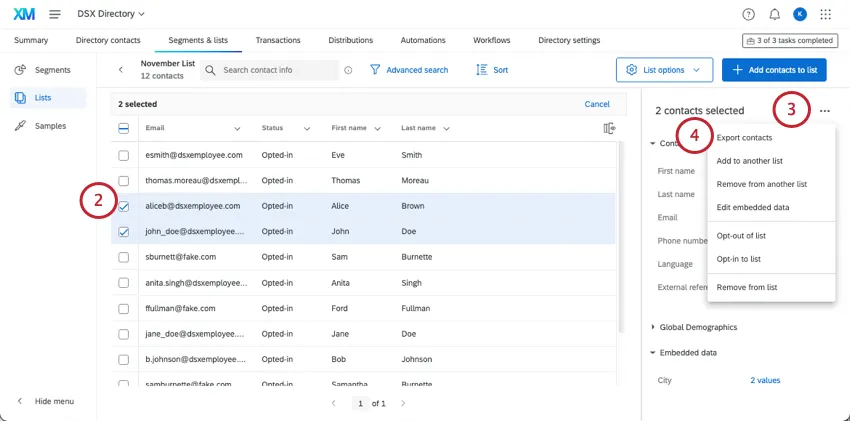Click the back arrow beside November List
The height and width of the screenshot is (421, 850).
pos(121,70)
